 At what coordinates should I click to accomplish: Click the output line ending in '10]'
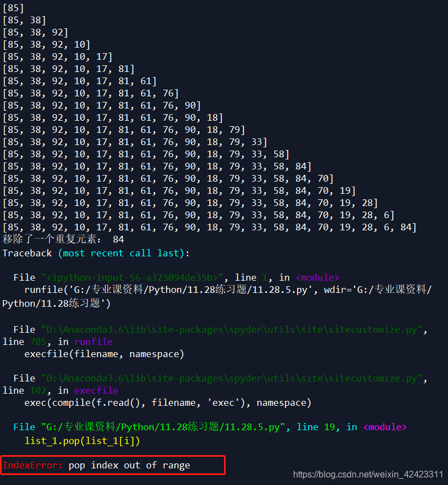pos(46,44)
